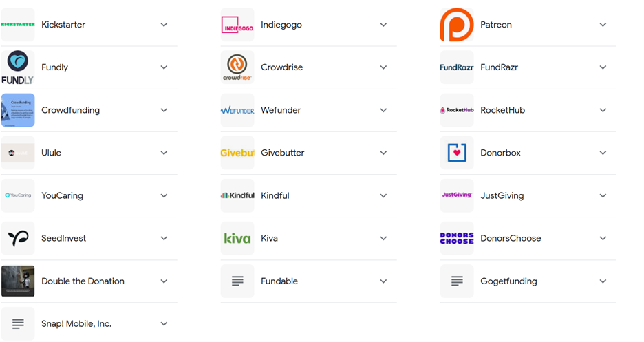Expand the Kickstarter entry chevron
644x342 pixels.
164,25
